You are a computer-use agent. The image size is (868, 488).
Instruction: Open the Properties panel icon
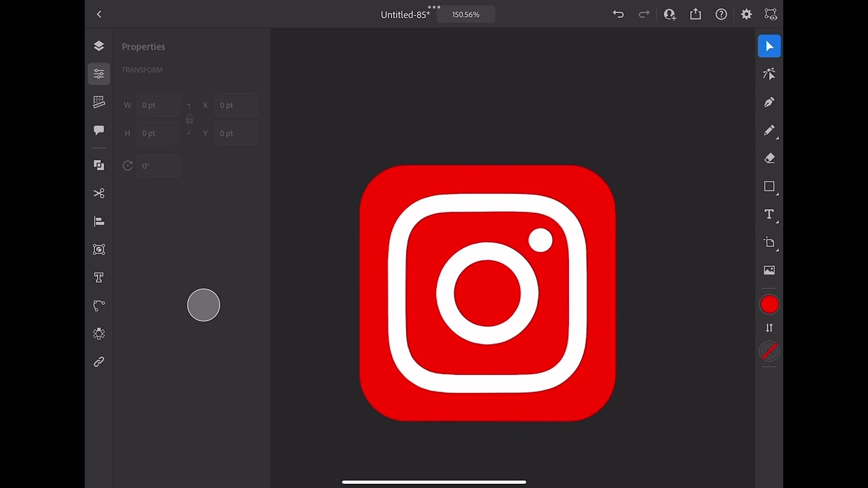coord(99,74)
